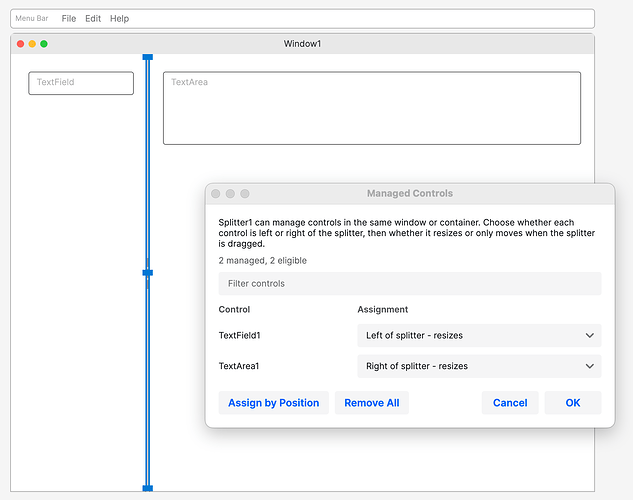Expand the TextField1 assignment dropdown
Image resolution: width=633 pixels, height=500 pixels.
coord(479,335)
